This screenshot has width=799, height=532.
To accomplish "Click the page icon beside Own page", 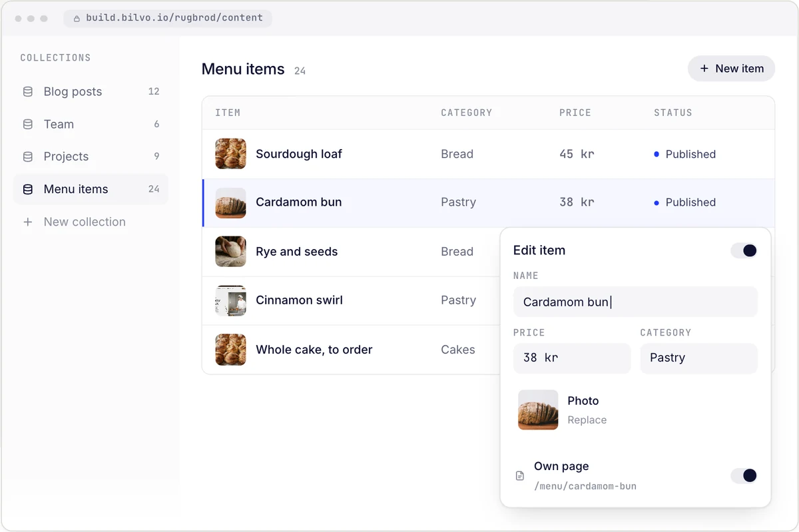I will [520, 476].
